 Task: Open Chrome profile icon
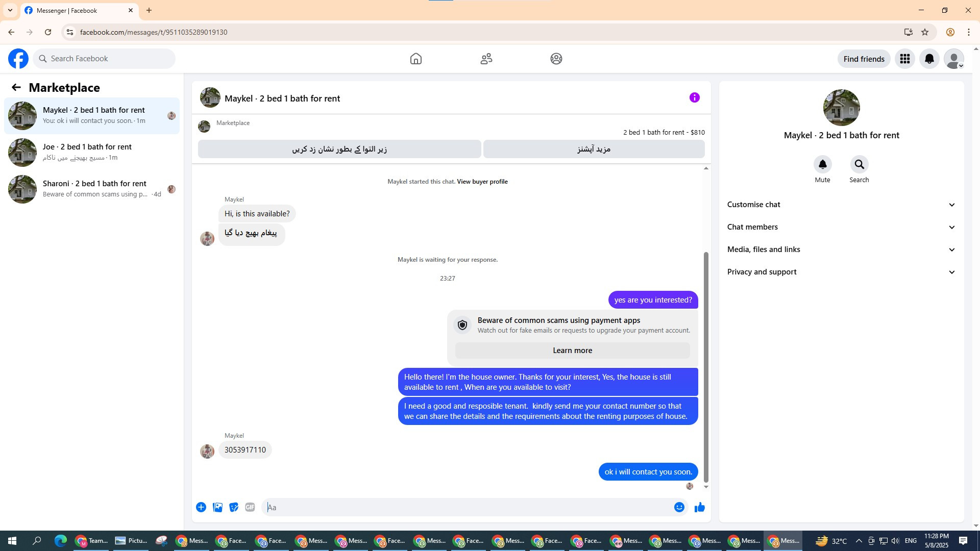click(950, 32)
